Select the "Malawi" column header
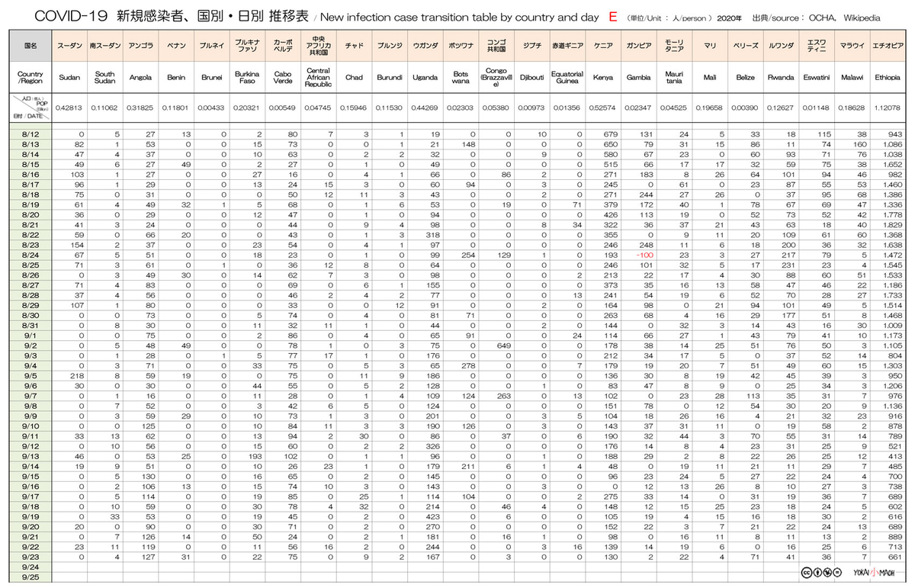This screenshot has height=588, width=915. [x=852, y=77]
